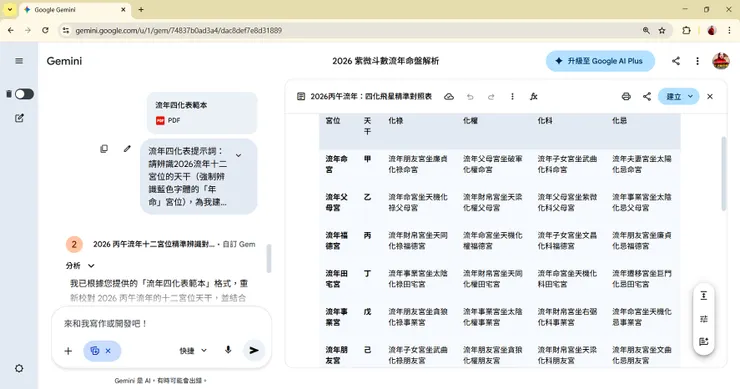Click the Gemini logo text
Screen dimensions: 740x389
coord(64,61)
